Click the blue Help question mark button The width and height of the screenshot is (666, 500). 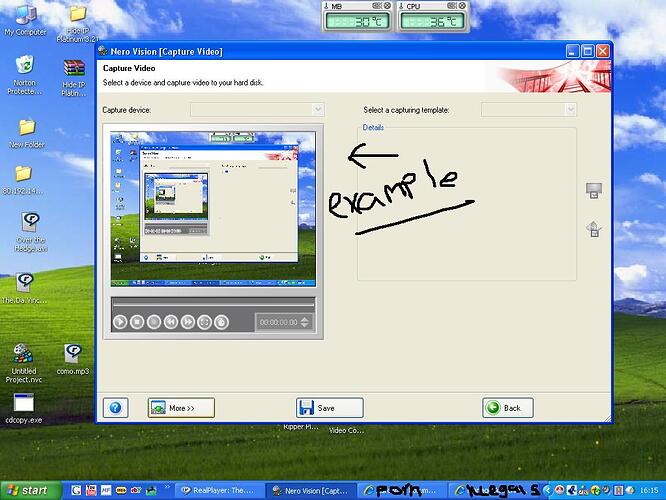(116, 408)
